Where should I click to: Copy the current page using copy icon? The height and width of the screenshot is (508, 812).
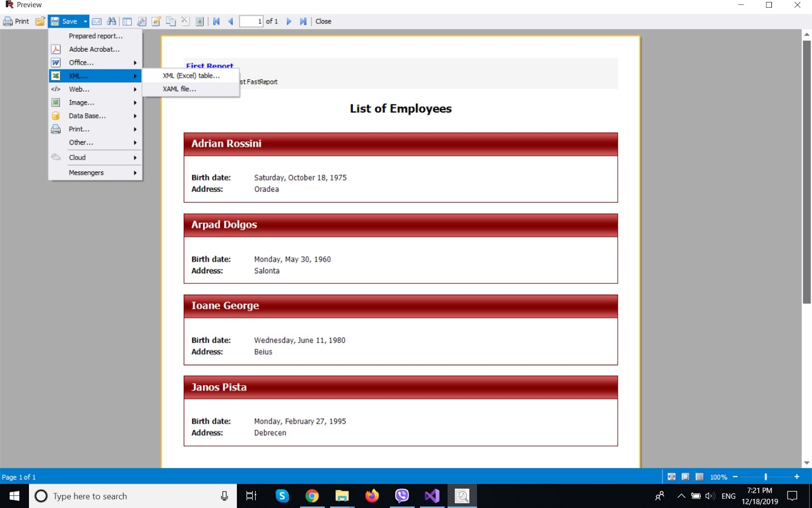tap(171, 21)
